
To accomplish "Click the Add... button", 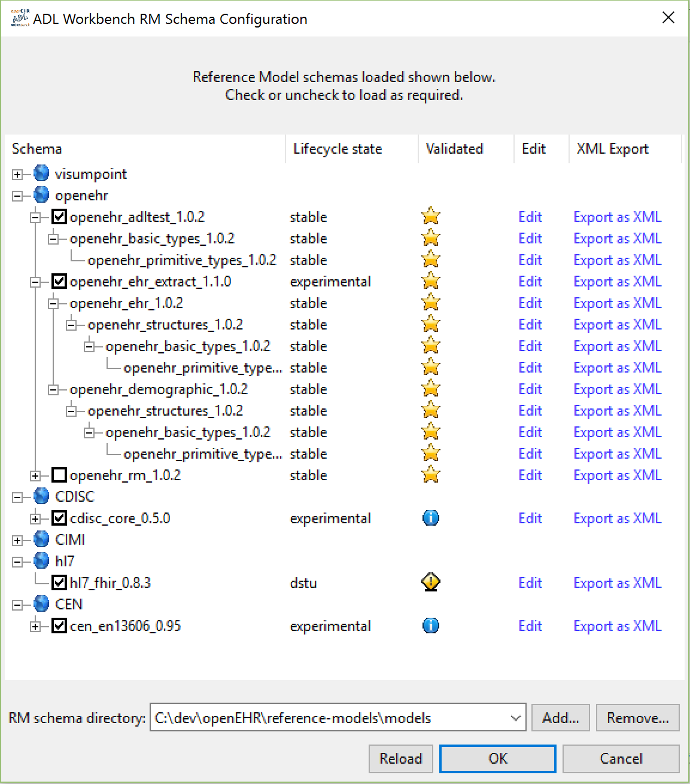I will point(561,718).
